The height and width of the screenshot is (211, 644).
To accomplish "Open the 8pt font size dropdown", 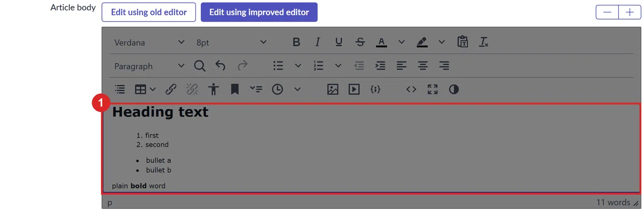I will click(x=231, y=42).
